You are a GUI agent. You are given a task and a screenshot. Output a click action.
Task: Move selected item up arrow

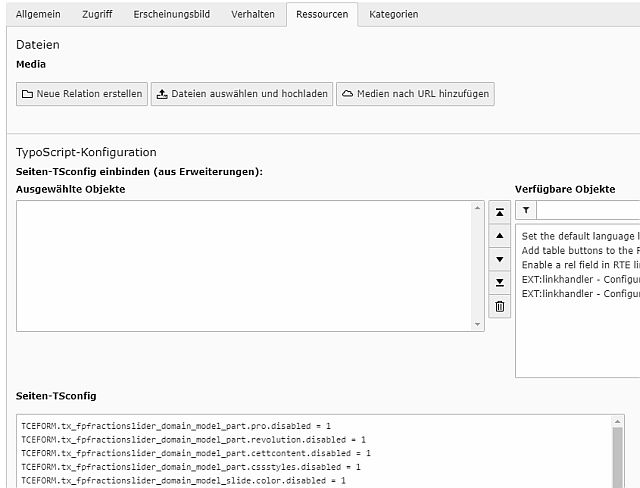[x=500, y=235]
